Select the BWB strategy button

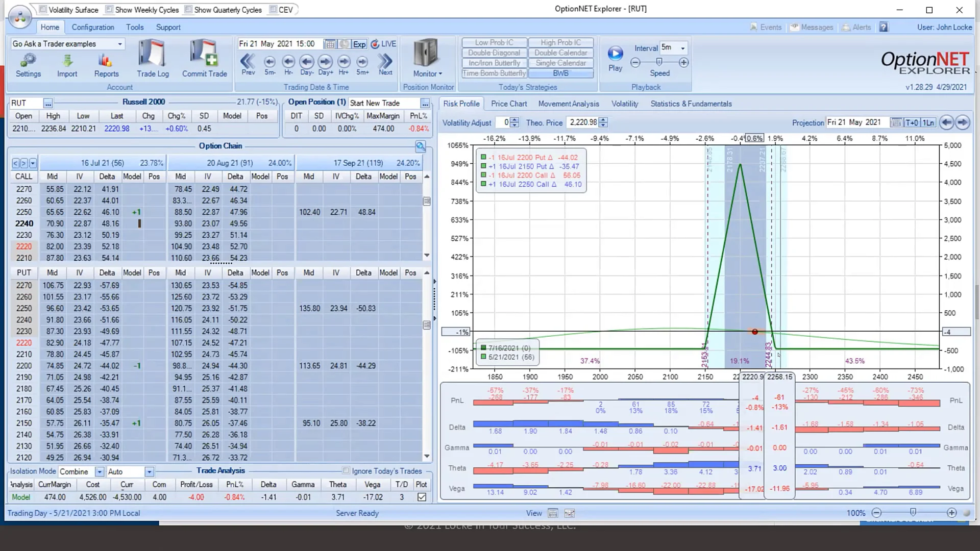pos(560,73)
